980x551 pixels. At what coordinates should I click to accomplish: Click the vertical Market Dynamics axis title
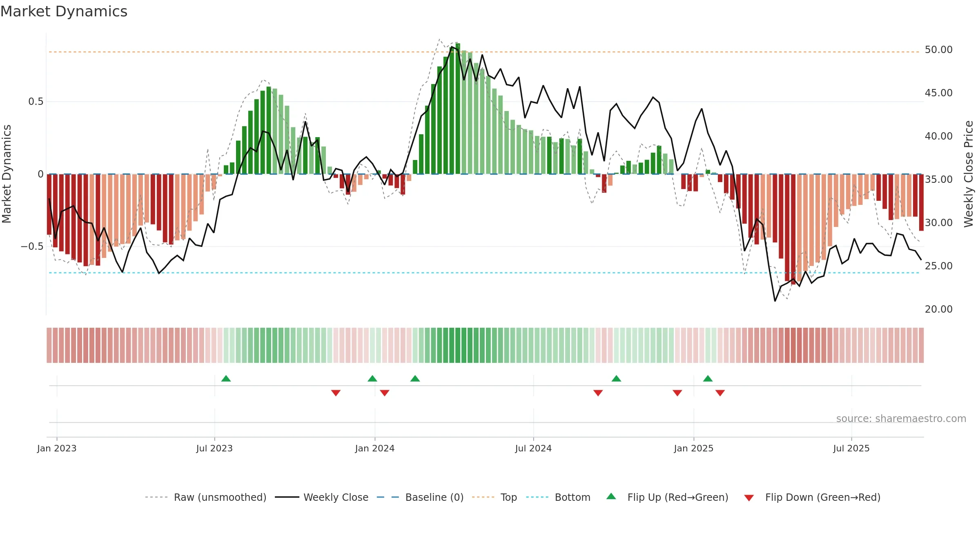[x=7, y=174]
